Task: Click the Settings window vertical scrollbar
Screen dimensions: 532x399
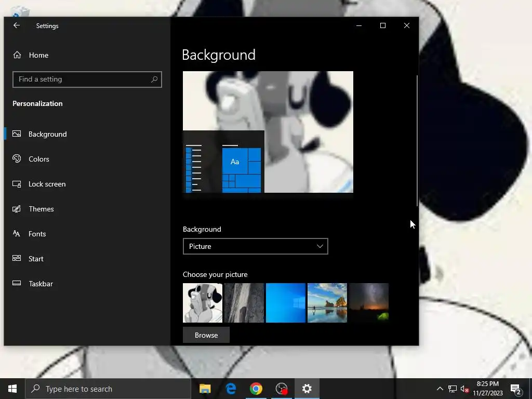Action: coord(417,140)
